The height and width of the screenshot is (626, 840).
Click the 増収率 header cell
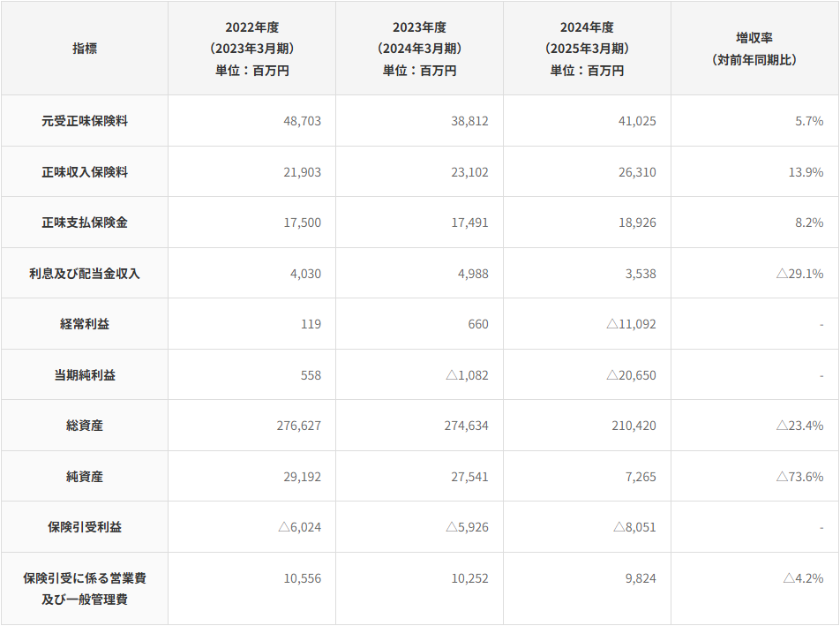click(754, 49)
